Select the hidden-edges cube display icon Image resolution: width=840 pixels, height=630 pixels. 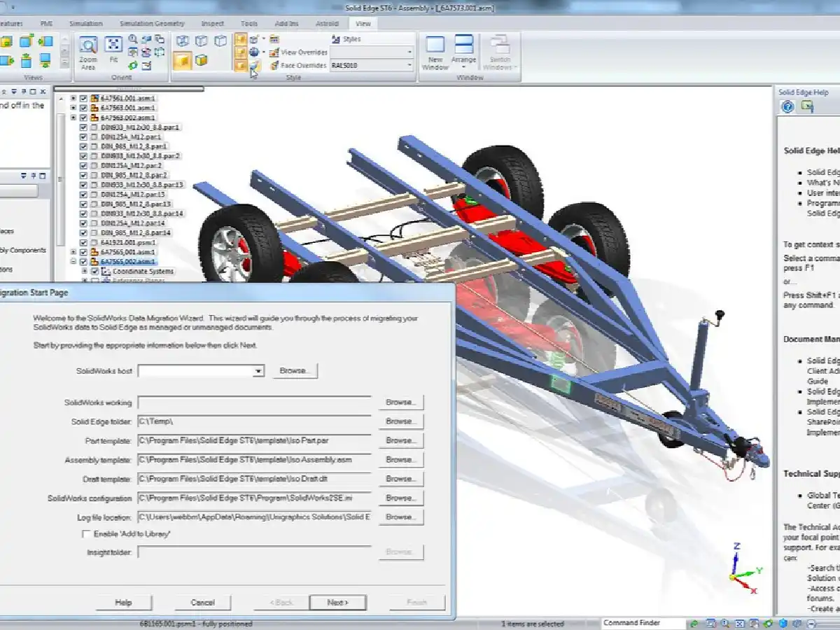(x=201, y=41)
